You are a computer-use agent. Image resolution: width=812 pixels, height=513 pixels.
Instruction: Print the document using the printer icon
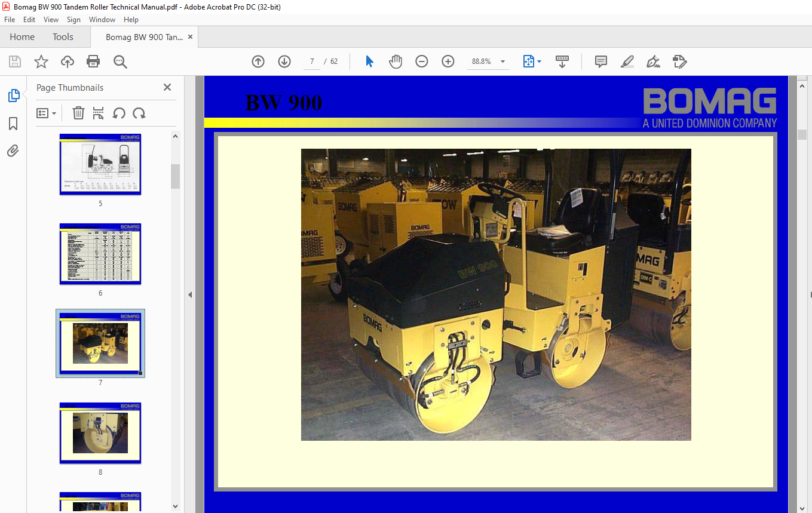pyautogui.click(x=93, y=62)
